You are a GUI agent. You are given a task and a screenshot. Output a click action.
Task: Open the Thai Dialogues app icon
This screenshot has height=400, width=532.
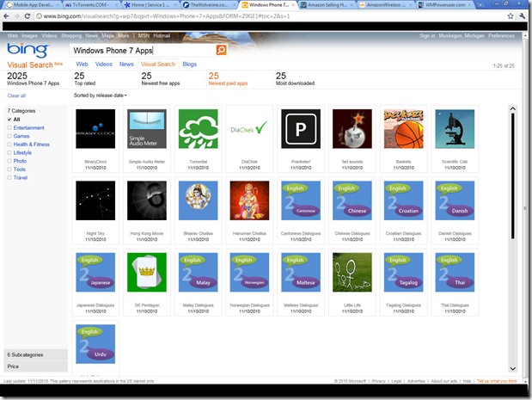click(455, 272)
